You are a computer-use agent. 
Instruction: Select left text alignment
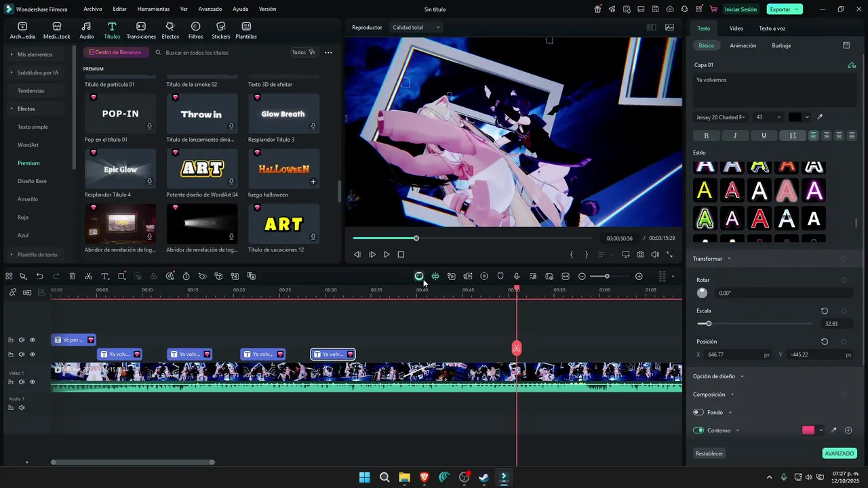point(813,136)
